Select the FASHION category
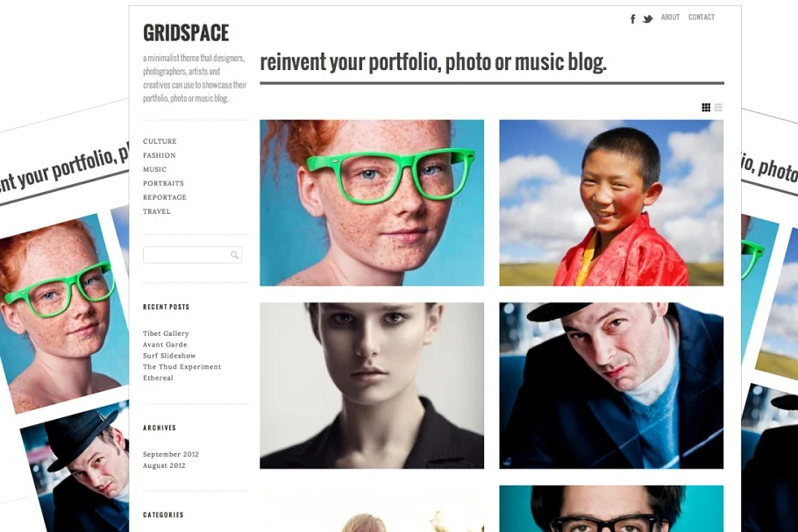This screenshot has height=532, width=798. pyautogui.click(x=160, y=155)
